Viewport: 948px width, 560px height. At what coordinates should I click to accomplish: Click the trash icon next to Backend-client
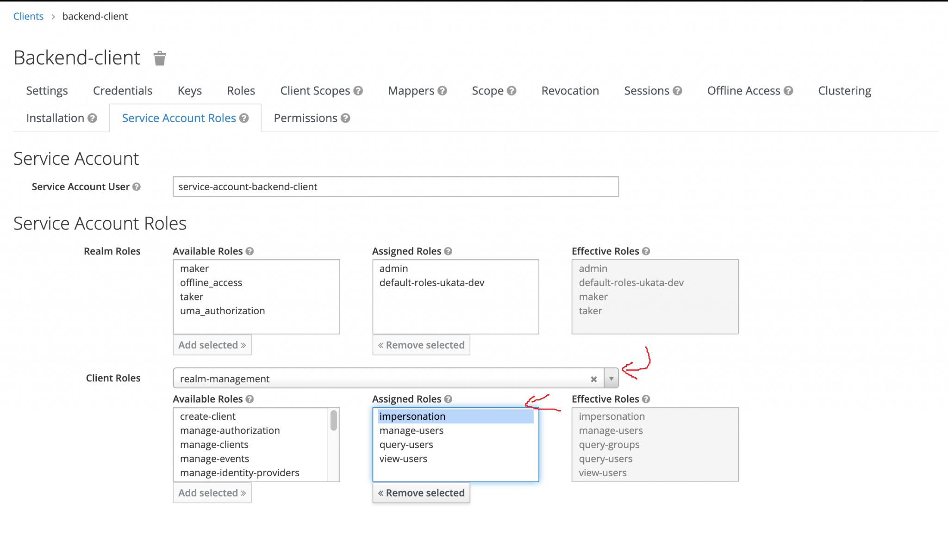click(159, 57)
